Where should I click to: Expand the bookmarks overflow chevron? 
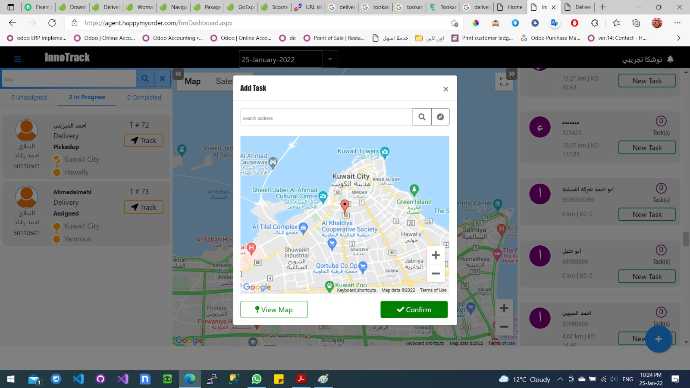678,38
